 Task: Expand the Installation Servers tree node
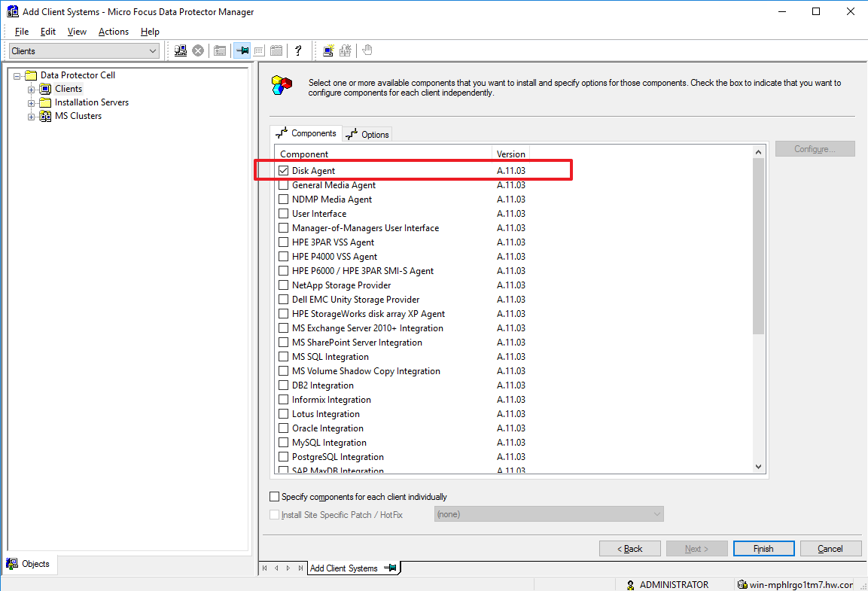[x=32, y=103]
